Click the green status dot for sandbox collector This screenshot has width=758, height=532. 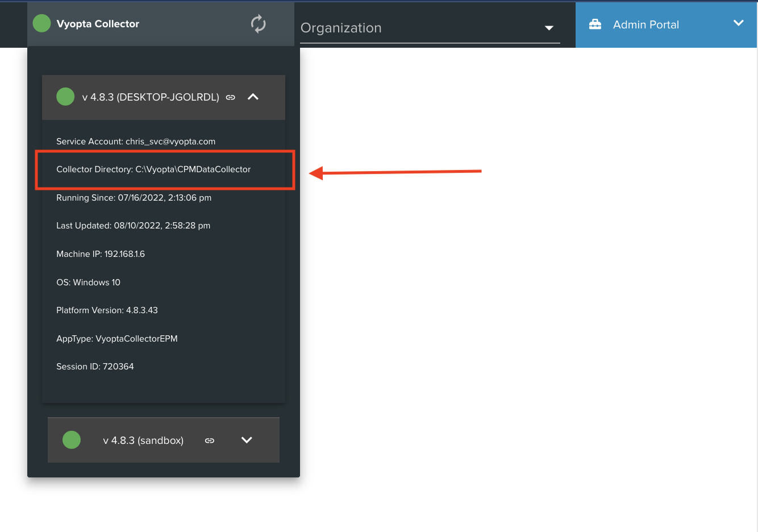72,440
